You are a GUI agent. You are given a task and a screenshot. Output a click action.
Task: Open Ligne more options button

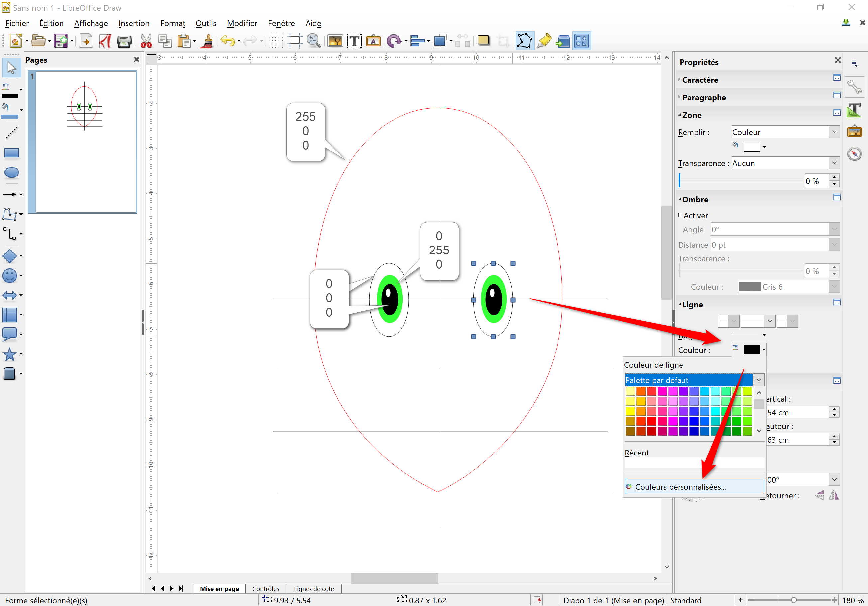click(837, 302)
